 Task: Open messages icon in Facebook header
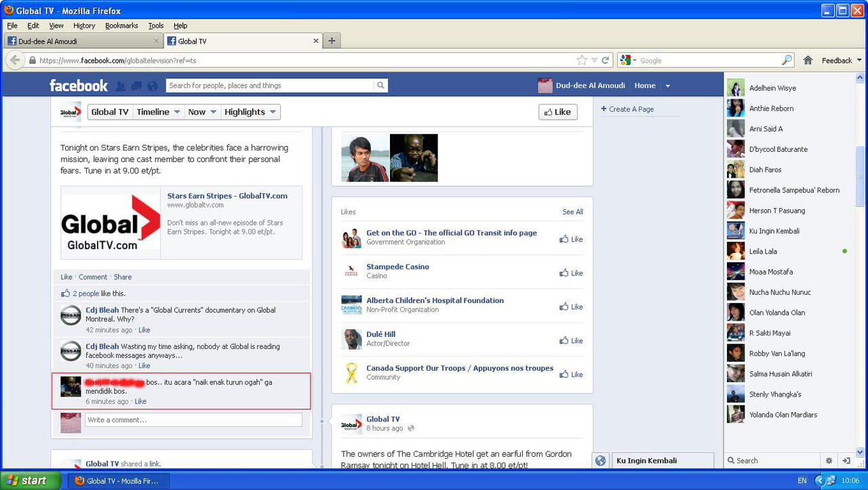[136, 86]
